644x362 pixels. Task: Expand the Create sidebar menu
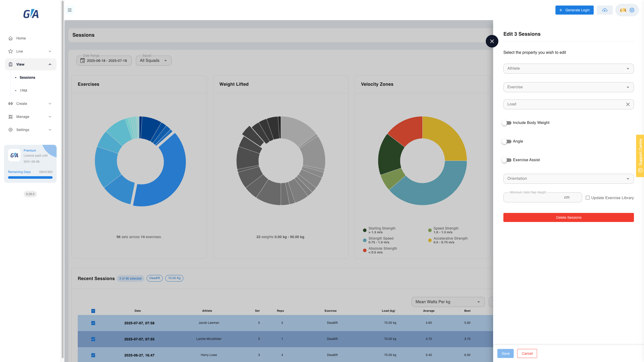31,104
